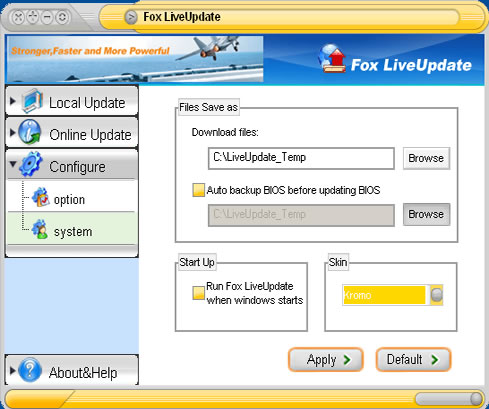Click the Fox LiveUpdate logo icon
Screen dimensions: 489x409
(x=332, y=59)
